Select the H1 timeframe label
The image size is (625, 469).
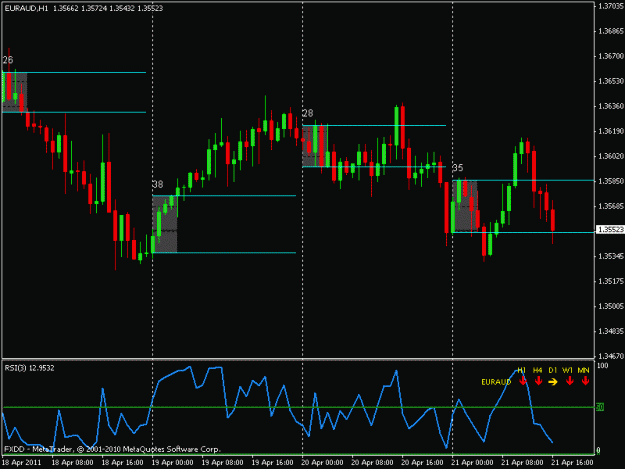click(x=521, y=371)
